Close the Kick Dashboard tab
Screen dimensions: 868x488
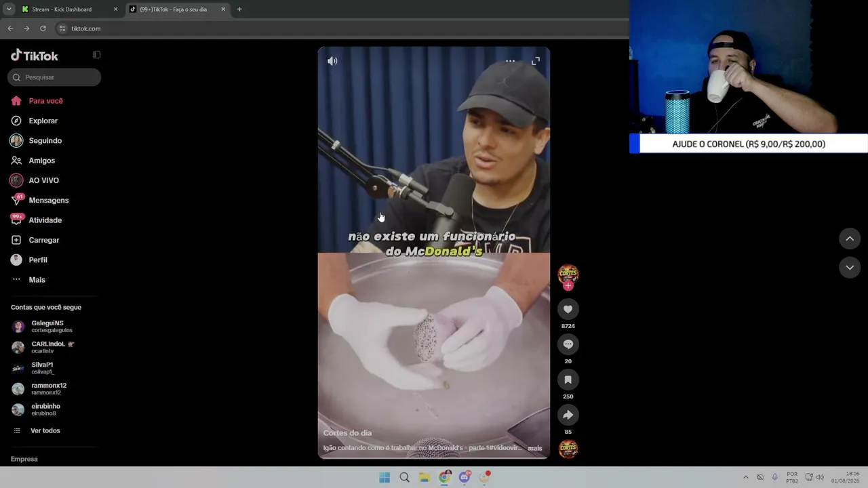click(115, 9)
